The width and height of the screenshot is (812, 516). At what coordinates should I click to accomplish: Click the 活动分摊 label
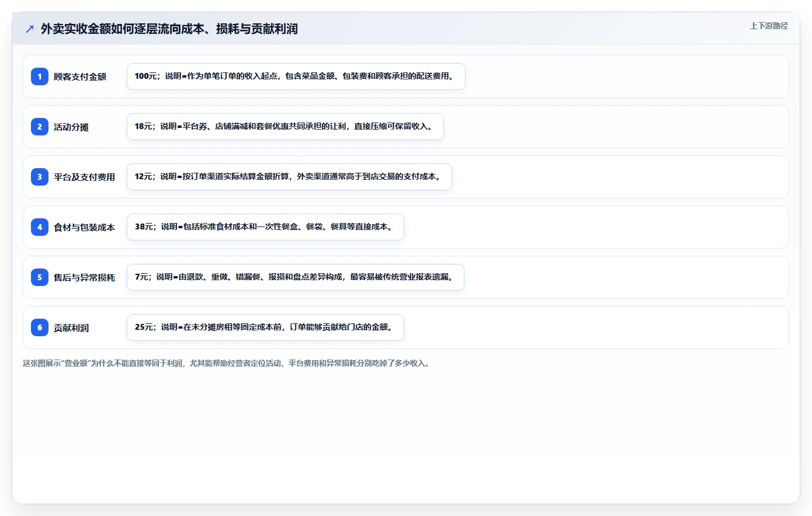(71, 127)
